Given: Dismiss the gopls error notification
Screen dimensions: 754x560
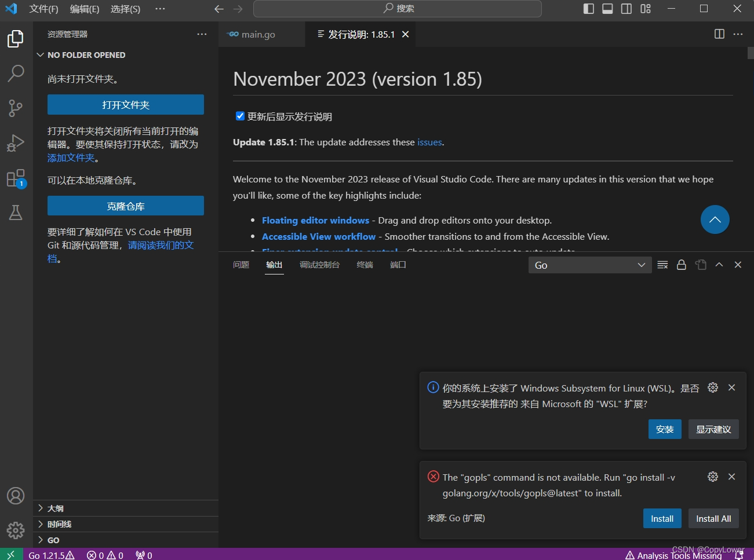Looking at the screenshot, I should click(731, 477).
